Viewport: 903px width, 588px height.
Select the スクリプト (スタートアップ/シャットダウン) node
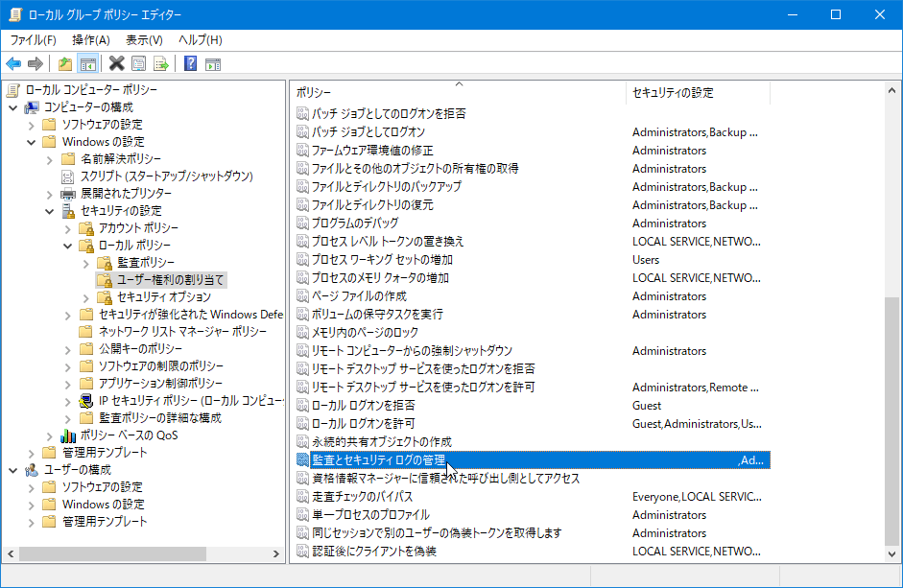[166, 176]
